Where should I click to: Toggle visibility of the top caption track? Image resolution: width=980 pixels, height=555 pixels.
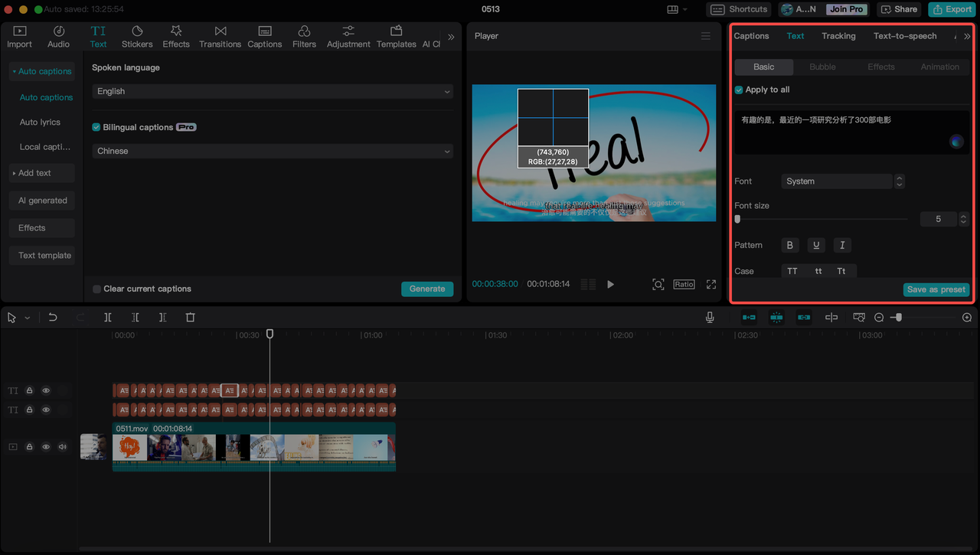click(x=45, y=390)
